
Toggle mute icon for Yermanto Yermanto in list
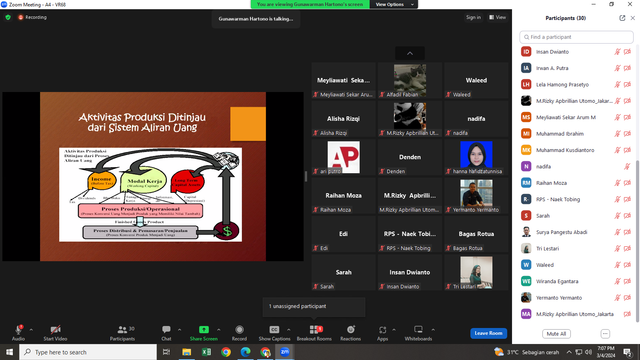point(618,298)
